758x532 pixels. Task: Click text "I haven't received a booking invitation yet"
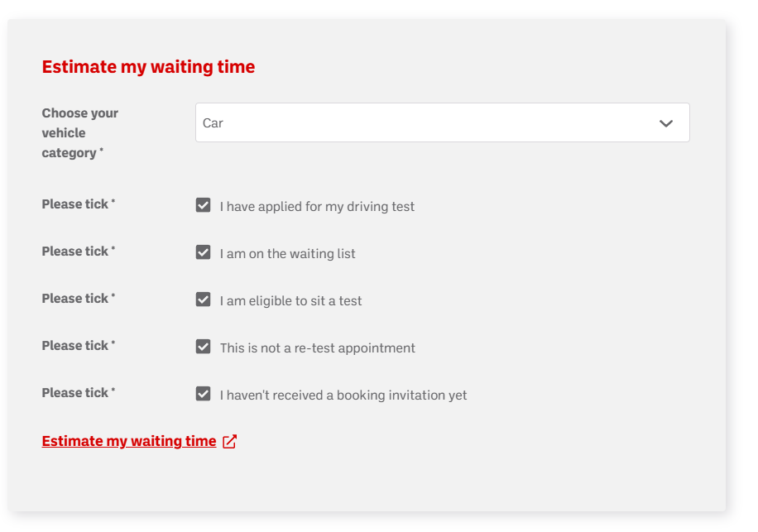(x=343, y=395)
